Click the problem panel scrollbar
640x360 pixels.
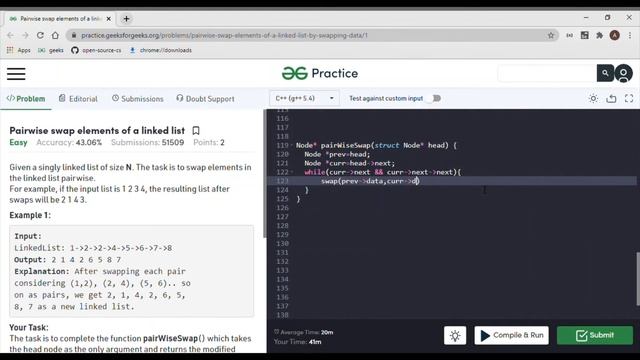point(265,173)
